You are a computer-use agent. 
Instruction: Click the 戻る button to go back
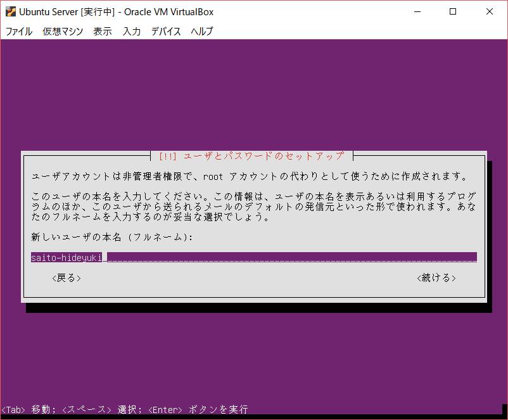coord(66,277)
